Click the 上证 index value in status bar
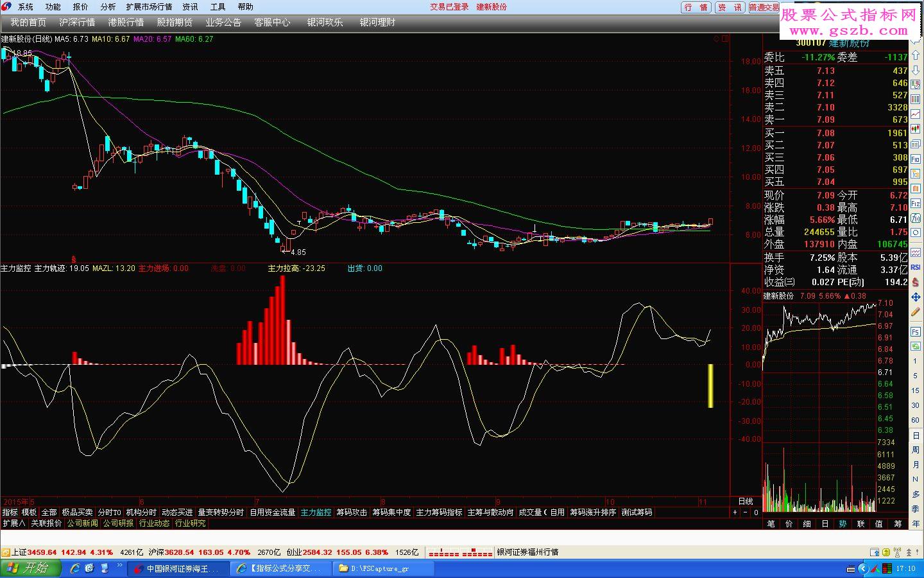The height and width of the screenshot is (578, 924). click(x=42, y=552)
